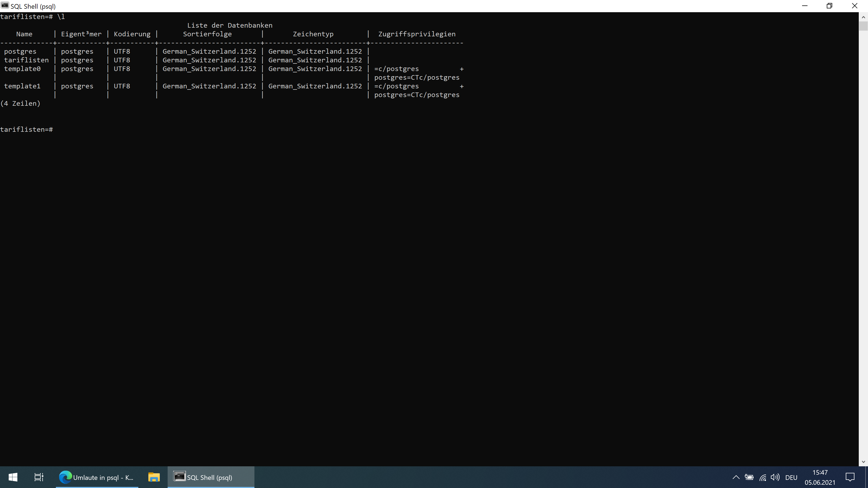Click the typed '\l' command text
The image size is (868, 488).
(x=61, y=17)
